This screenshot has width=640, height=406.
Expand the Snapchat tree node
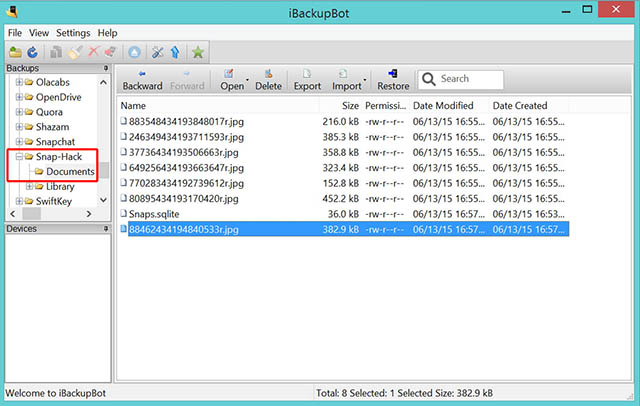19,142
